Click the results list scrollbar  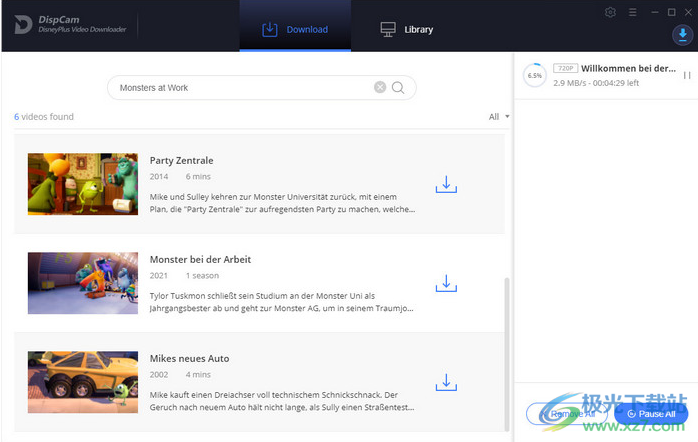(507, 354)
